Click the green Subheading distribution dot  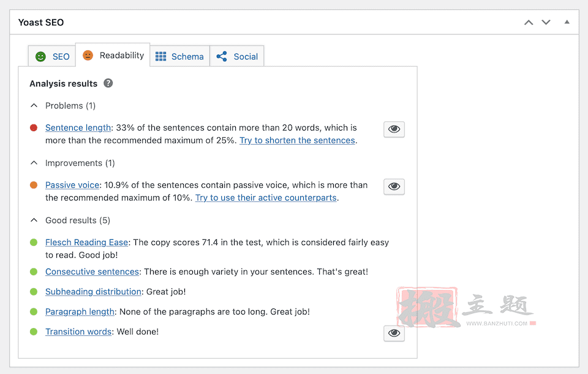pos(34,292)
